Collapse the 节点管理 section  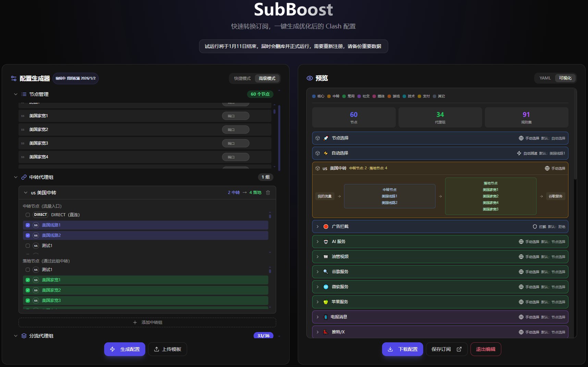pyautogui.click(x=15, y=94)
